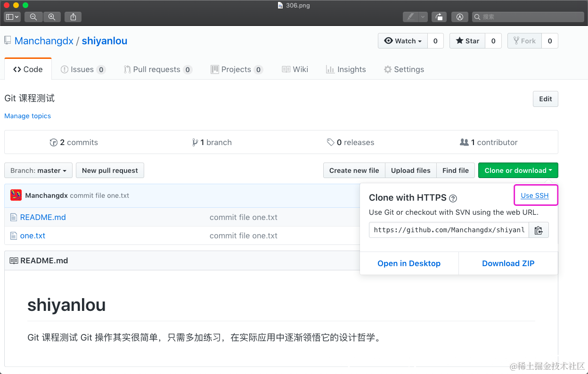This screenshot has height=374, width=588.
Task: Expand the Branch: master dropdown
Action: 39,171
